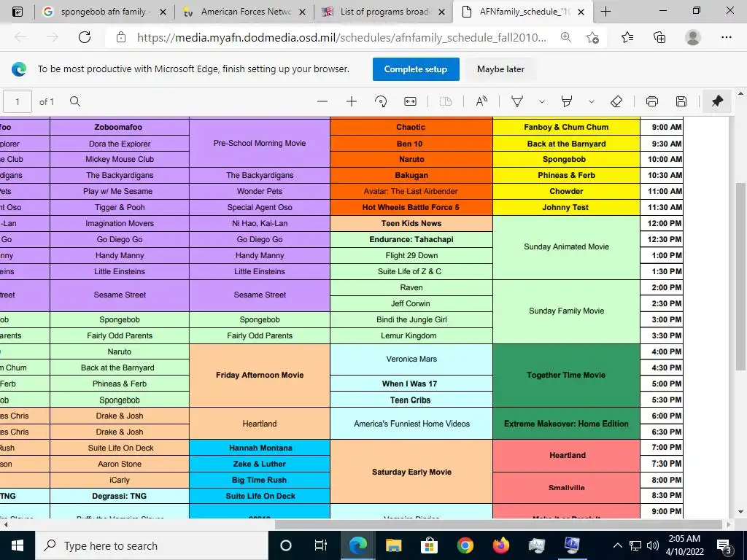The width and height of the screenshot is (747, 560).
Task: Open the address bar zoom icon
Action: 565,37
